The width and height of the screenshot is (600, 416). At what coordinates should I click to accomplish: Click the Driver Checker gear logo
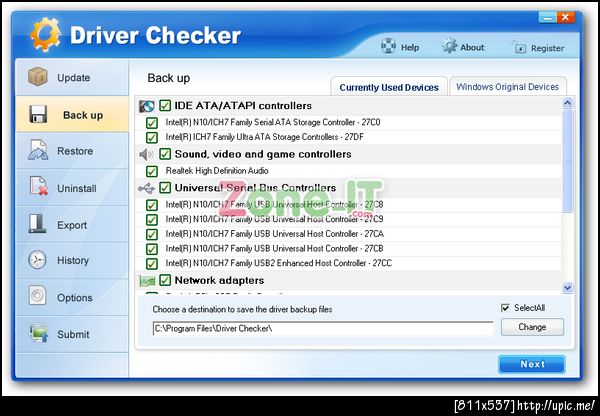point(46,34)
